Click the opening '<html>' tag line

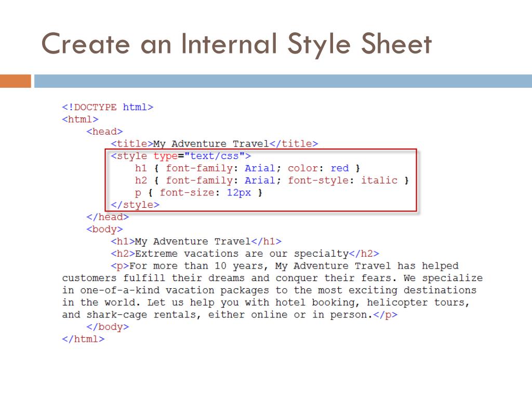[80, 119]
